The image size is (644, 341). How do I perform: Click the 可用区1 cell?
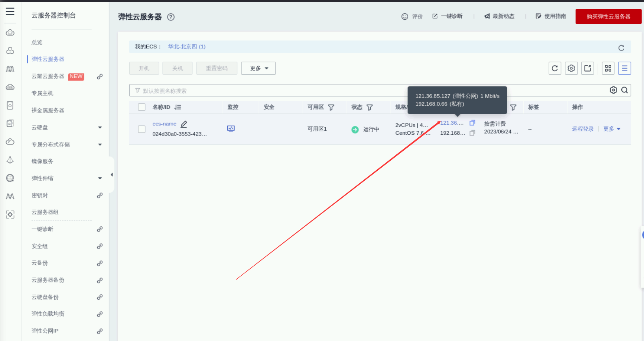(x=317, y=129)
